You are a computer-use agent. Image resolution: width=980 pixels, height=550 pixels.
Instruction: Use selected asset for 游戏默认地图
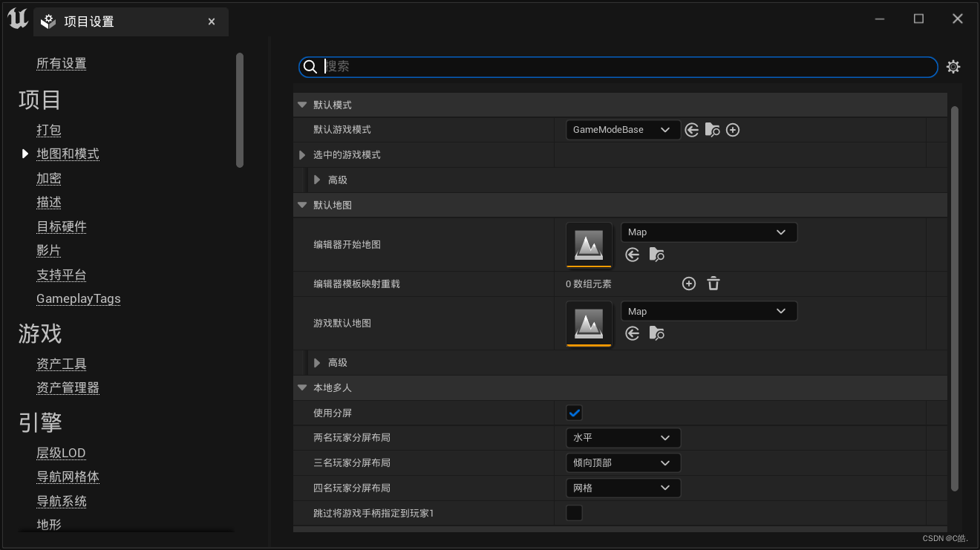click(x=633, y=333)
